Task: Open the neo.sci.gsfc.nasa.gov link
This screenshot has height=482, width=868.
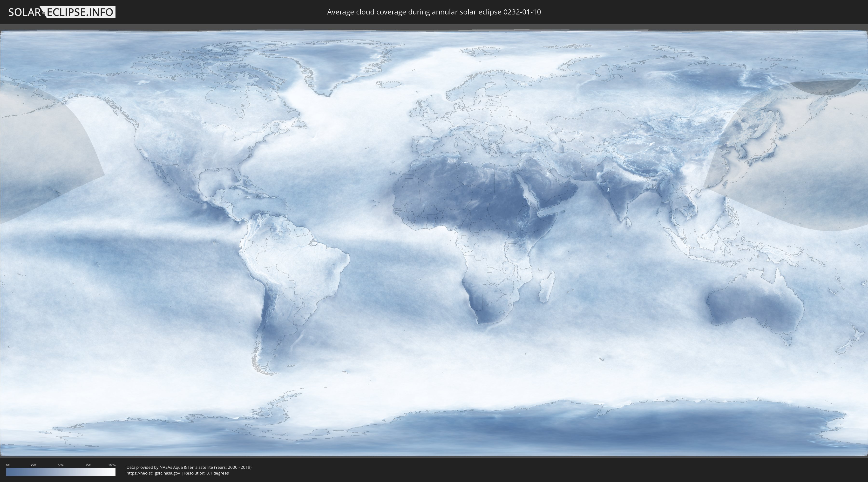Action: point(153,473)
